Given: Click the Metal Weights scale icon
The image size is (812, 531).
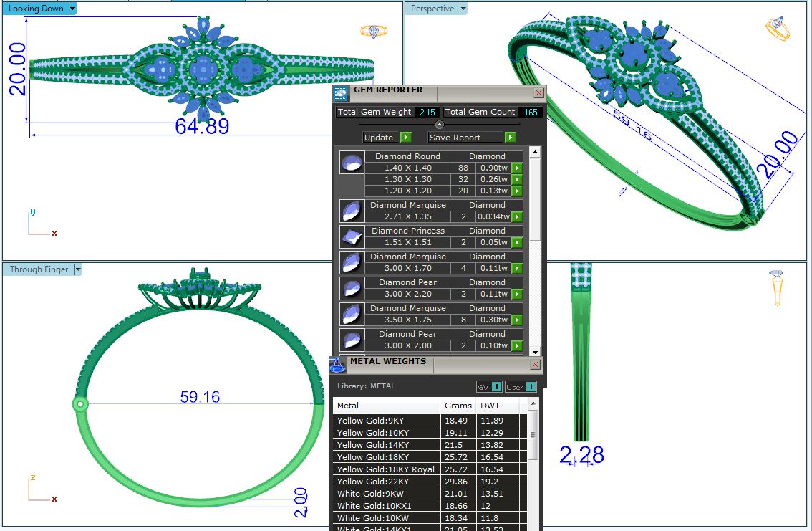Looking at the screenshot, I should (x=338, y=364).
